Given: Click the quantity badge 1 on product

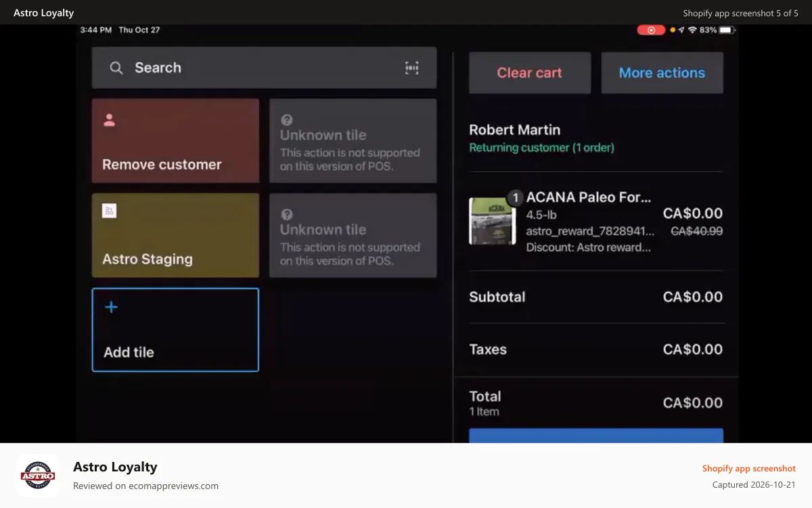Looking at the screenshot, I should 515,198.
